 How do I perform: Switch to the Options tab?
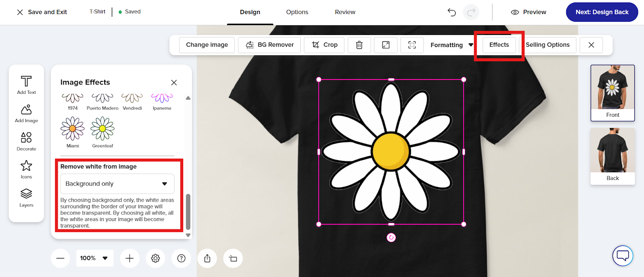(297, 12)
